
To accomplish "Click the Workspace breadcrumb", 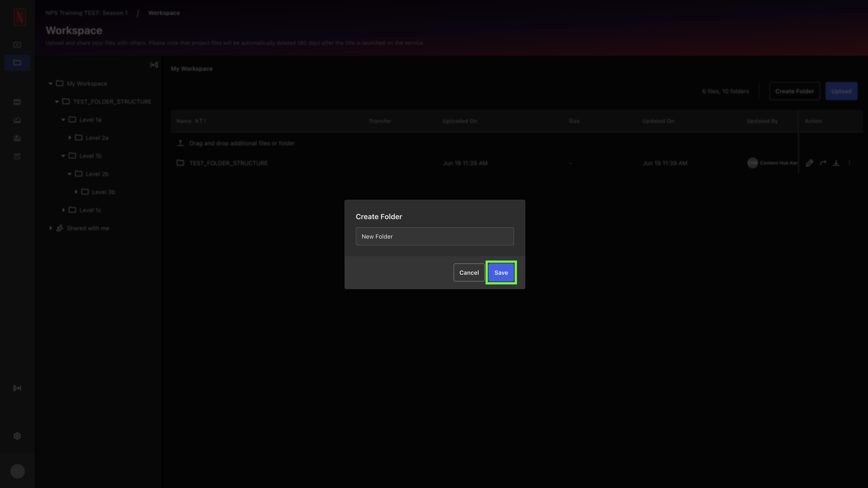I will pyautogui.click(x=164, y=13).
